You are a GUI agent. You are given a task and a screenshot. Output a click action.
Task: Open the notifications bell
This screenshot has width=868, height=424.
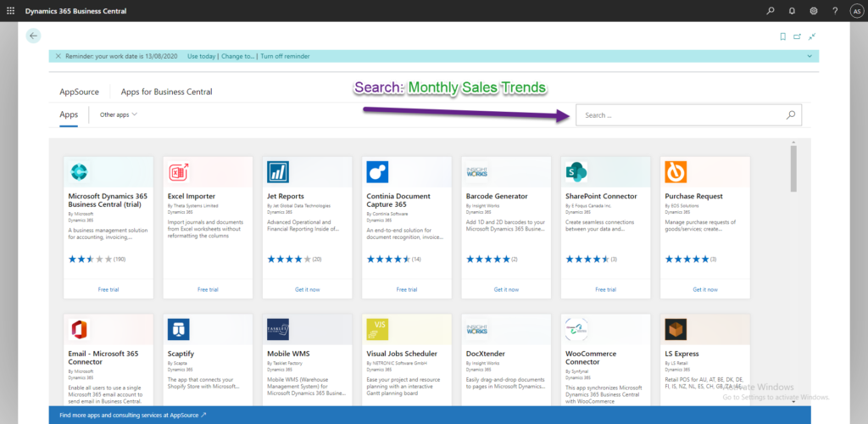point(792,11)
